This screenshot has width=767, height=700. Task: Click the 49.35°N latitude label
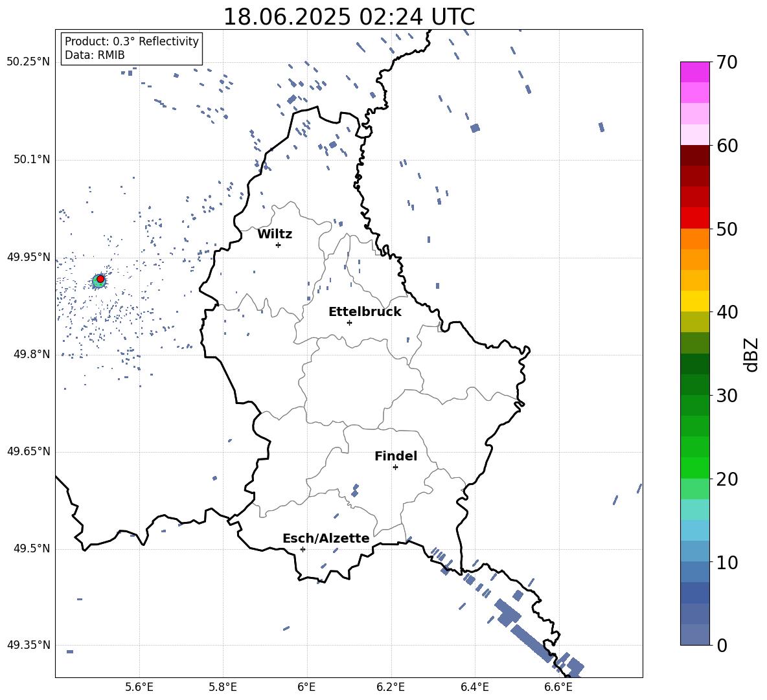[x=28, y=645]
